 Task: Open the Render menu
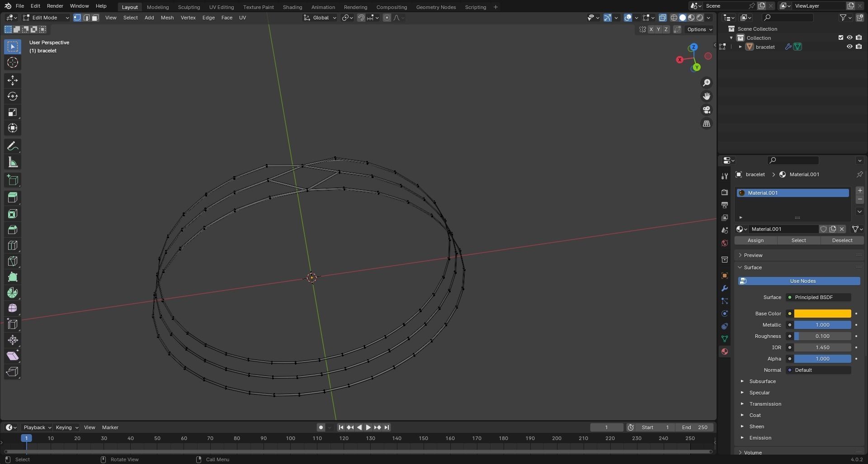tap(55, 6)
